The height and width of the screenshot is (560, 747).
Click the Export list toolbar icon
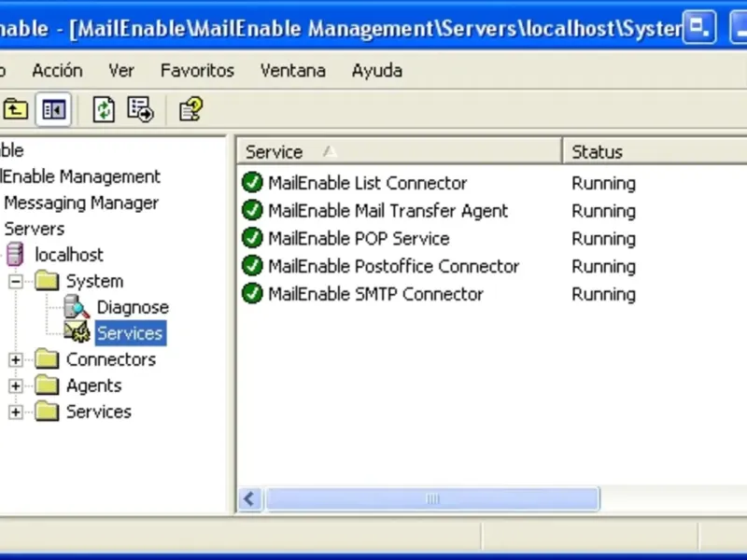pos(141,109)
